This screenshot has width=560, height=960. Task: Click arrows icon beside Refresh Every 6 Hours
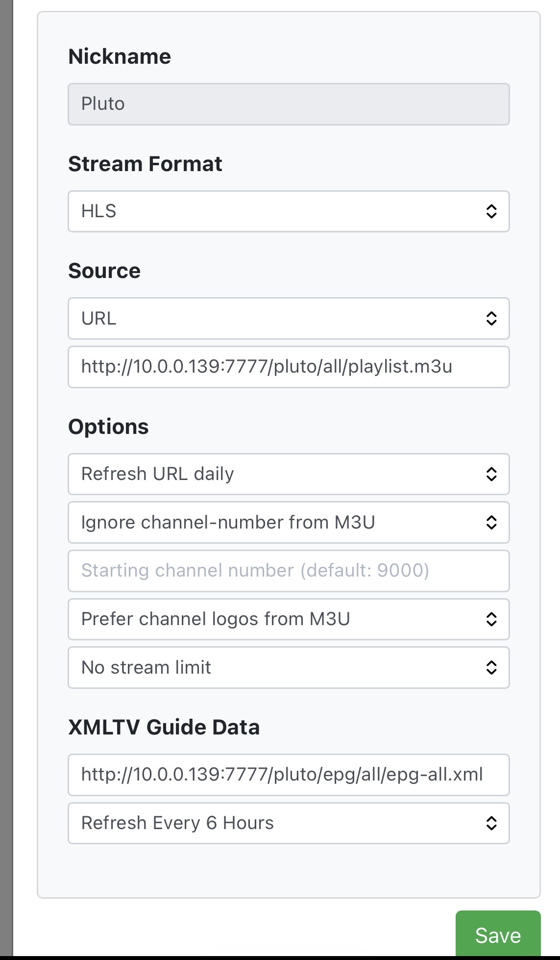pos(491,823)
